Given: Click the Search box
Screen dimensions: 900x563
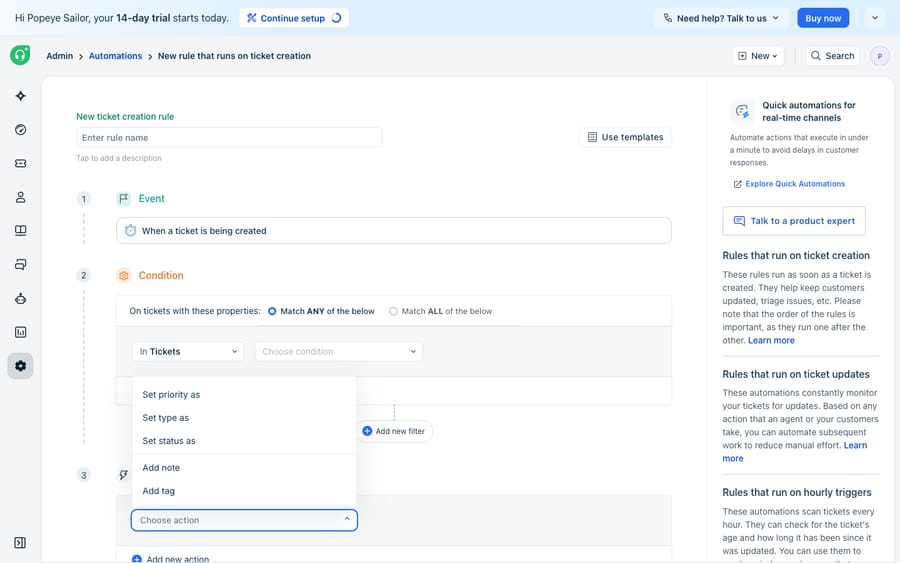Looking at the screenshot, I should coord(832,56).
